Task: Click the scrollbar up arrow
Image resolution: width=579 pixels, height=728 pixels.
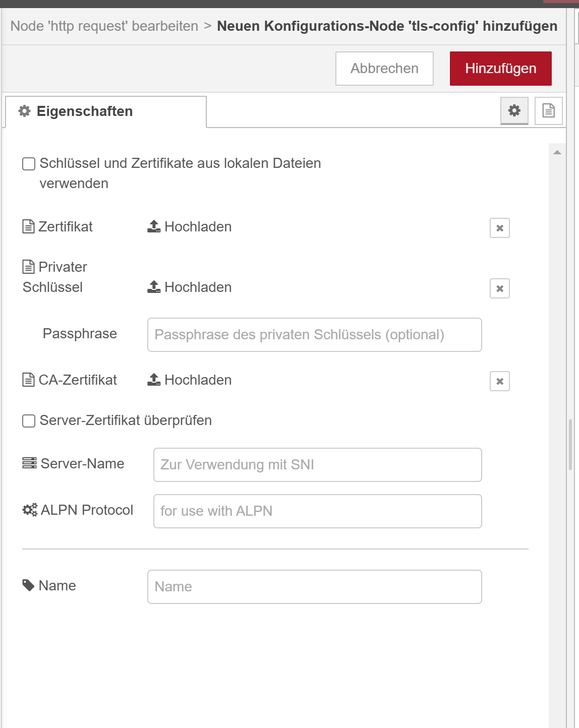Action: (557, 152)
